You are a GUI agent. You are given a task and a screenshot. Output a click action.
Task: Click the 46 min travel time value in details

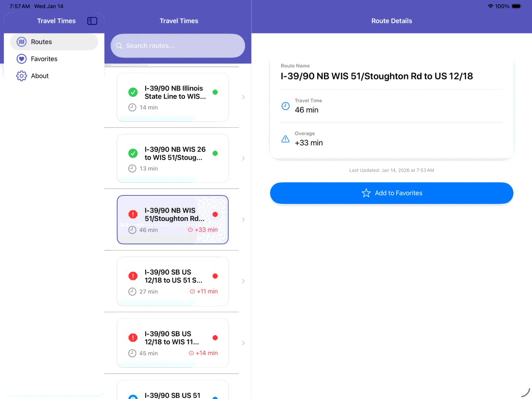pyautogui.click(x=307, y=110)
